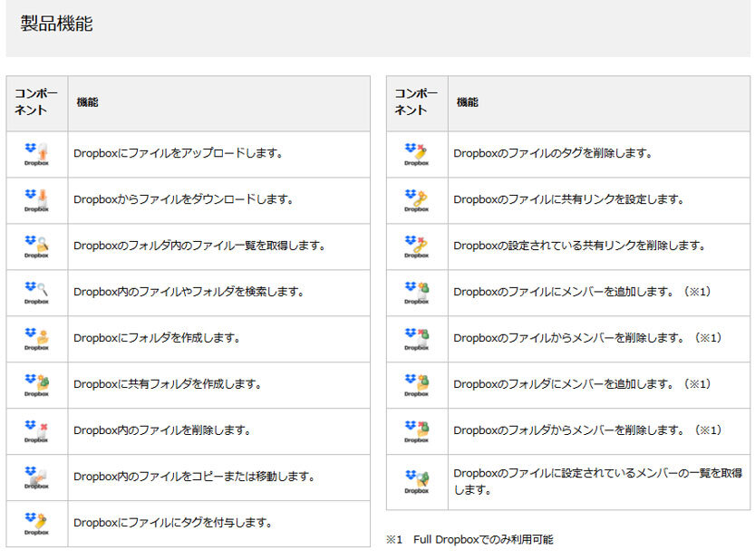Click the folder file-list retrieval icon
755x560 pixels.
(36, 246)
